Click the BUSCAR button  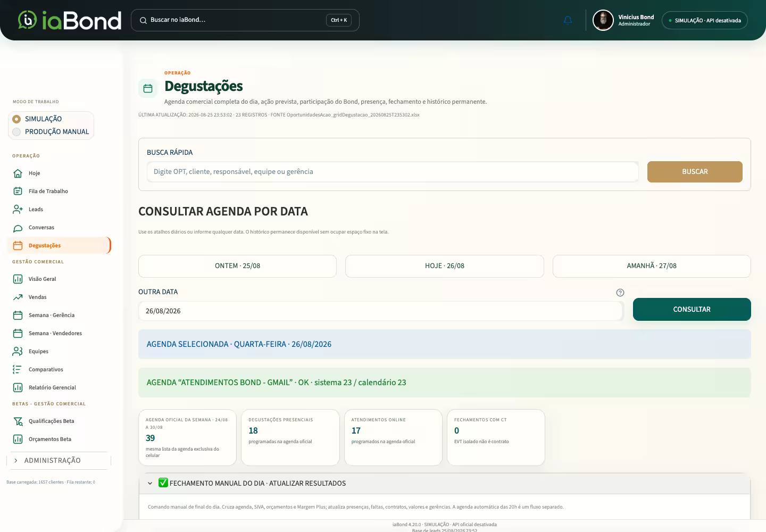coord(695,172)
